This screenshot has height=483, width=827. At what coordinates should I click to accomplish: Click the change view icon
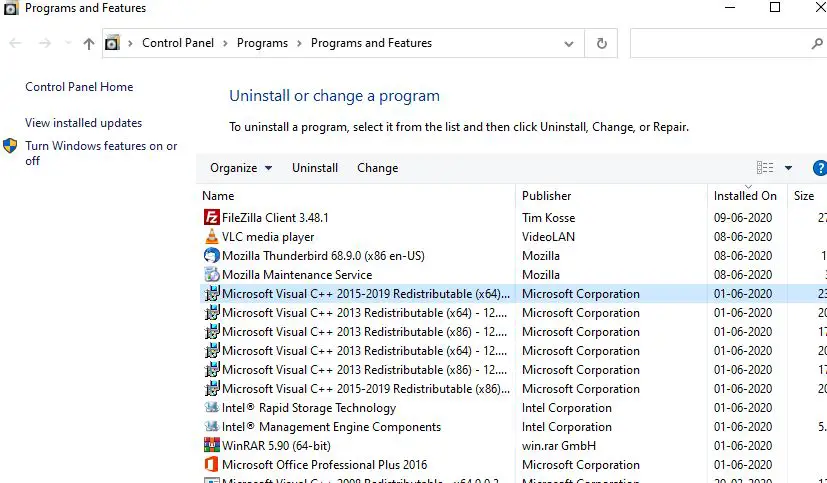point(765,168)
